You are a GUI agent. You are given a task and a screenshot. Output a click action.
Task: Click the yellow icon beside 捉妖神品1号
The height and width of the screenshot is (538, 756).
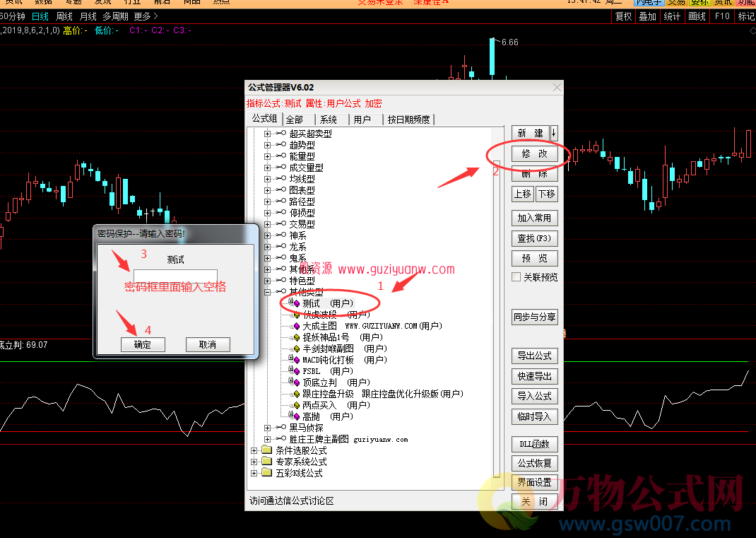click(297, 337)
